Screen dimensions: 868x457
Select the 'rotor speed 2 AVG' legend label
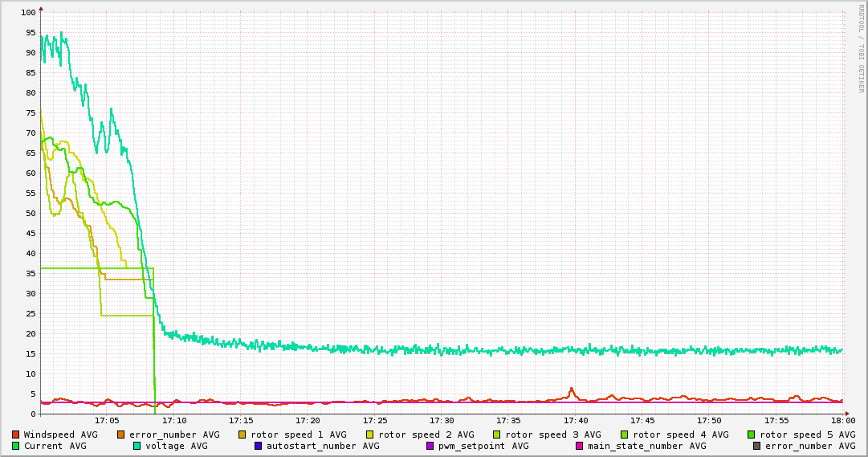pos(426,435)
